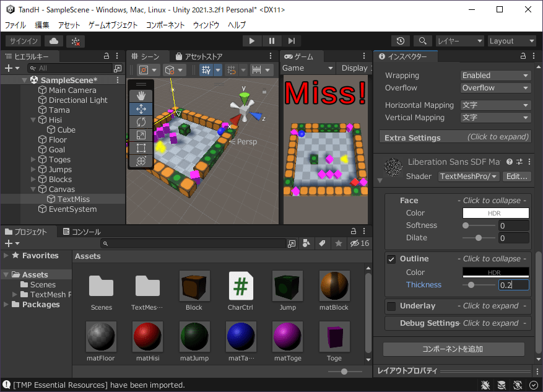
Task: Open the Layout dropdown
Action: [x=512, y=41]
